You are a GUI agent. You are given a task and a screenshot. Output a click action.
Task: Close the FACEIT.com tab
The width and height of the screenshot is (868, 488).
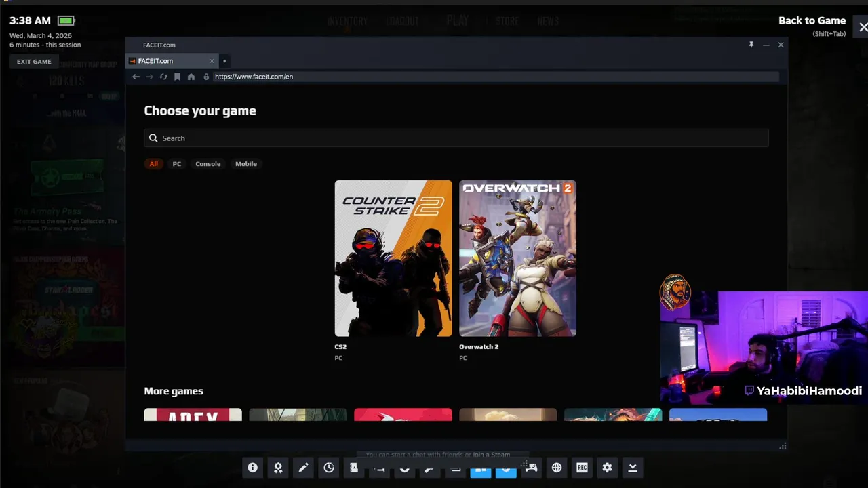tap(212, 61)
